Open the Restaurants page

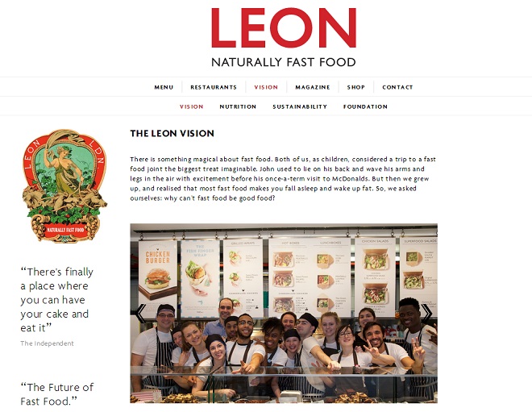214,87
